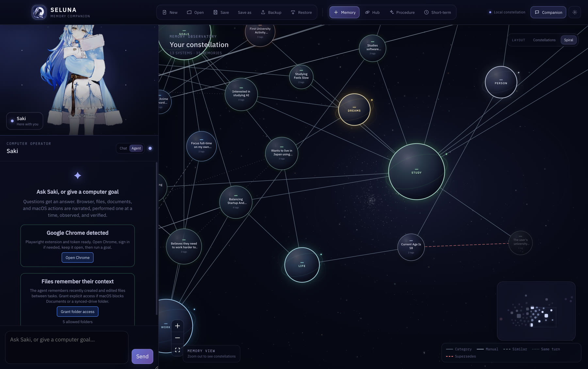
Task: Open Wants to live in Japan memory
Action: click(282, 153)
